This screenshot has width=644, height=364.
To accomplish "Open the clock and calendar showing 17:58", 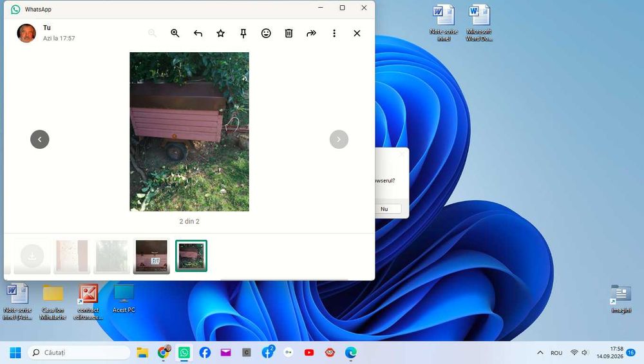I will tap(610, 352).
